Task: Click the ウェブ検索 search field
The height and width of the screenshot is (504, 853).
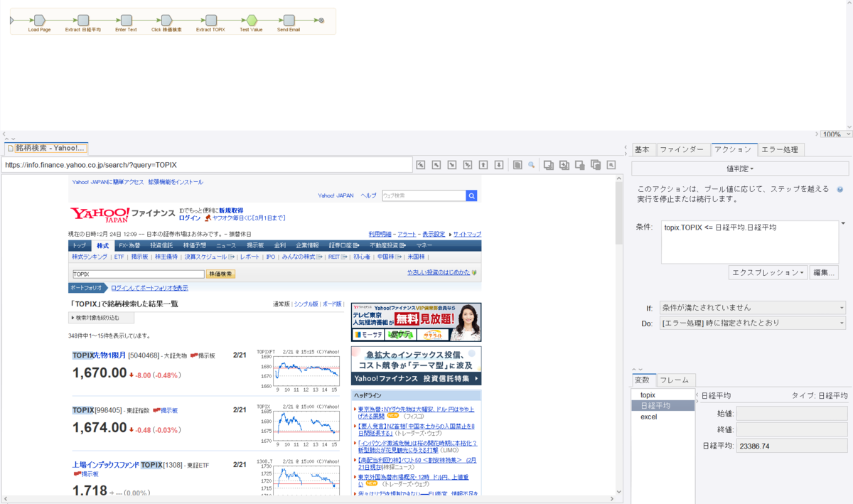Action: (x=423, y=195)
